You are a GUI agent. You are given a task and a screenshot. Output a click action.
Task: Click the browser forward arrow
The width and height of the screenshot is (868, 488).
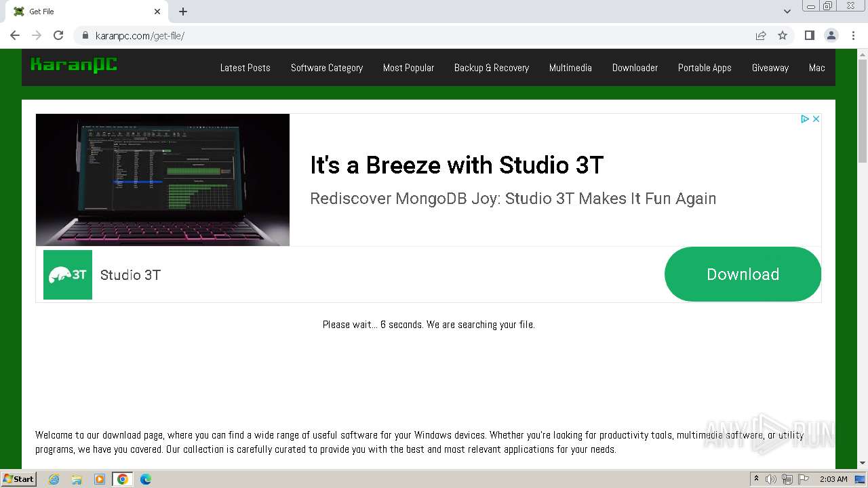coord(37,35)
